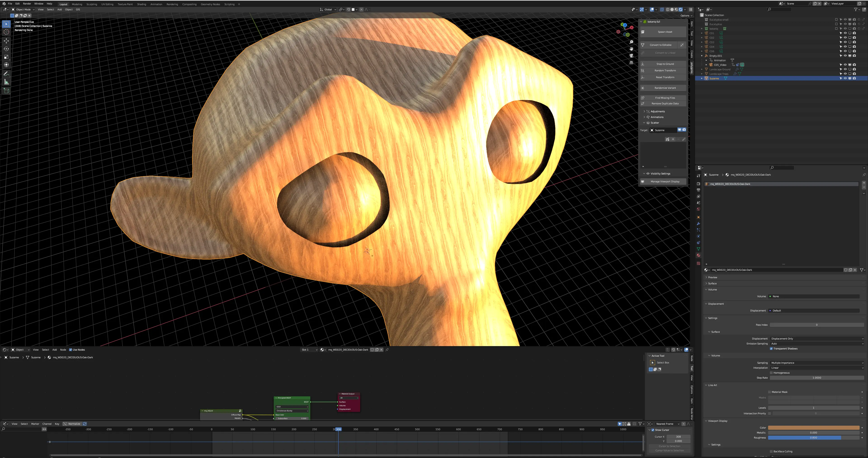Uncheck Show Cursor checkbox
The height and width of the screenshot is (458, 868).
click(x=653, y=430)
